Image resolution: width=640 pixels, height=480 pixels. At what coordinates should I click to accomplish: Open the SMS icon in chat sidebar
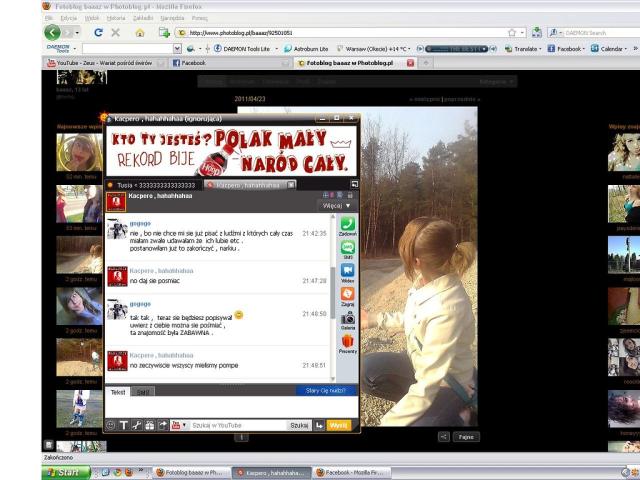point(348,249)
